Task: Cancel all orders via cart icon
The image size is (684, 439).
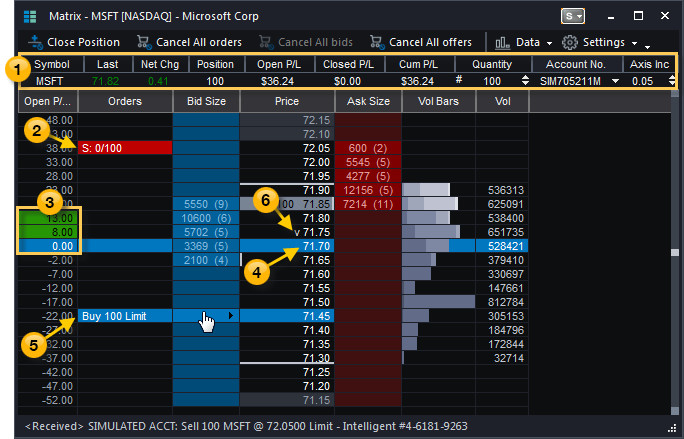Action: [x=143, y=42]
